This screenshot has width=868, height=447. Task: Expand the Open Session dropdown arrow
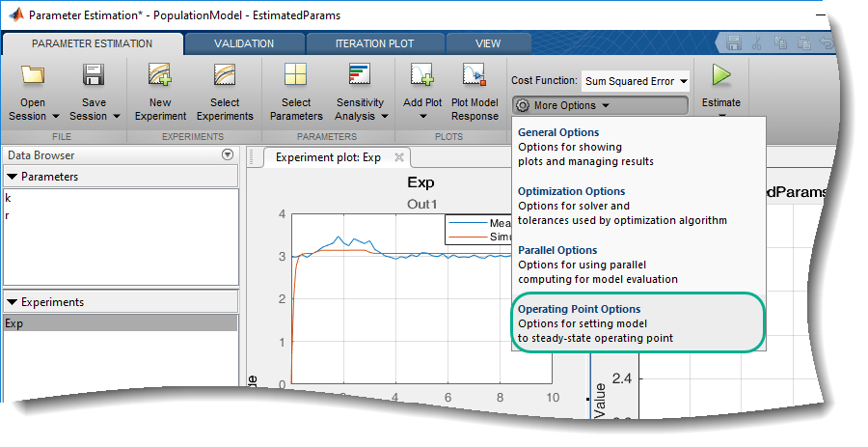tap(55, 116)
